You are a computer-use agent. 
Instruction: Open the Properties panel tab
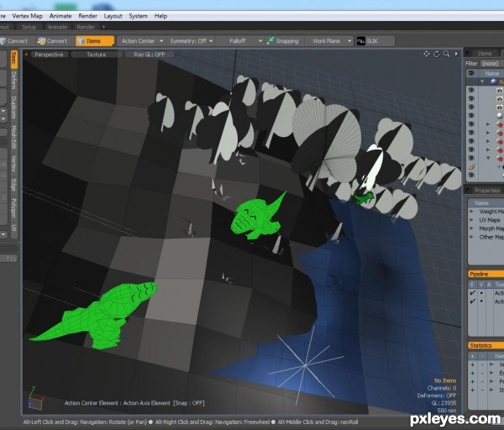click(x=487, y=191)
